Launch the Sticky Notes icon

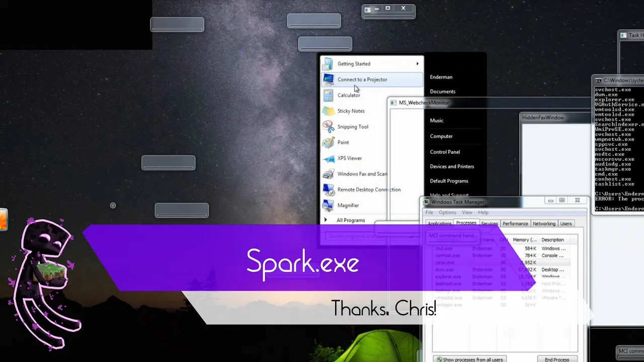pyautogui.click(x=328, y=111)
